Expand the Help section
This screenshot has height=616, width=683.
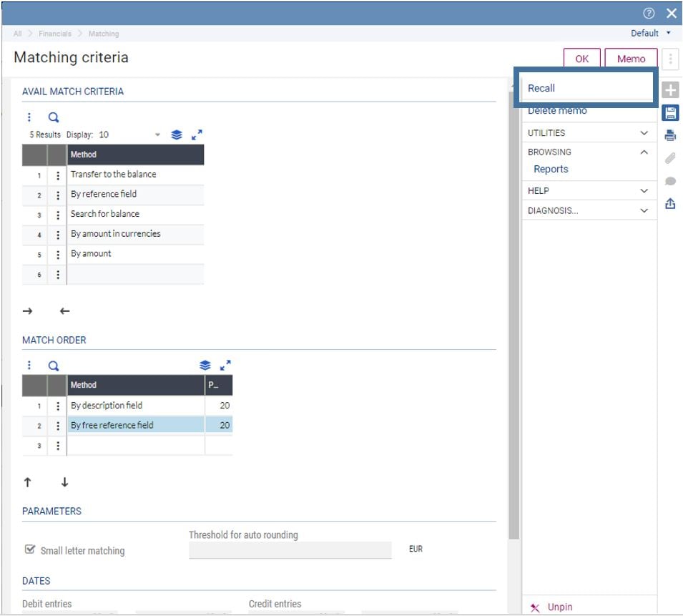tap(644, 191)
